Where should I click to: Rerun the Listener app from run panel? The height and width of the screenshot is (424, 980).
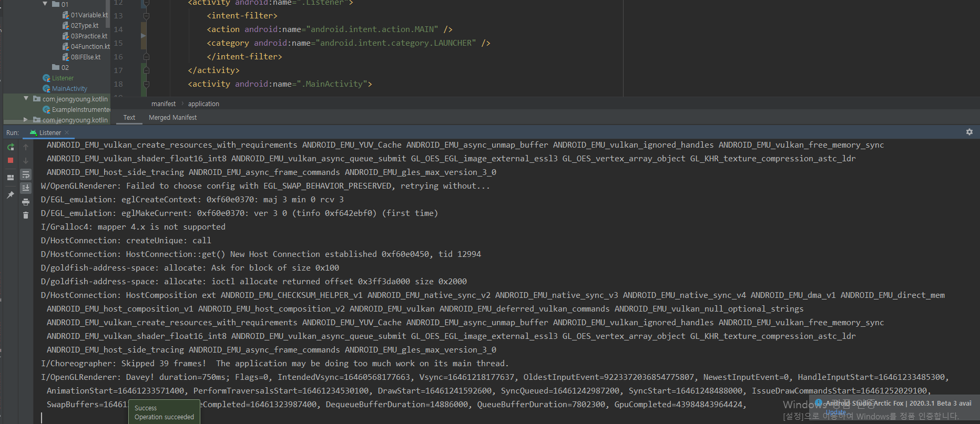point(11,147)
